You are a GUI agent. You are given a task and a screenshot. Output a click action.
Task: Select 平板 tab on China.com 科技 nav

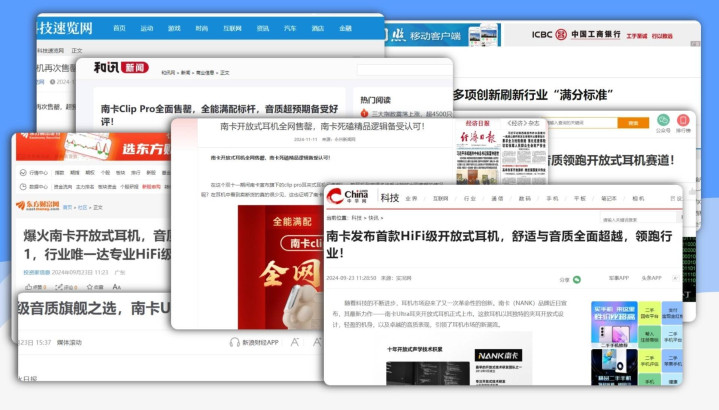[x=580, y=199]
